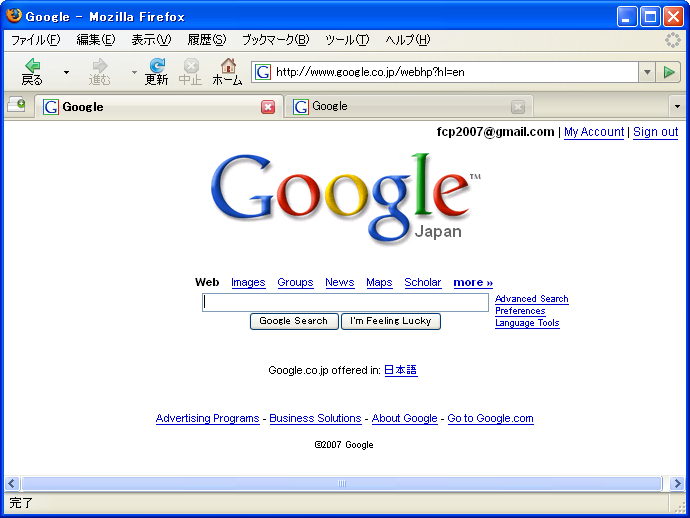Image resolution: width=690 pixels, height=518 pixels.
Task: Click the Go to Google.com link
Action: tap(491, 419)
